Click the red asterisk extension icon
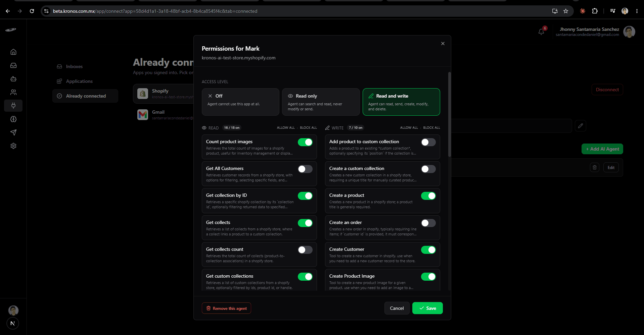 click(x=583, y=11)
